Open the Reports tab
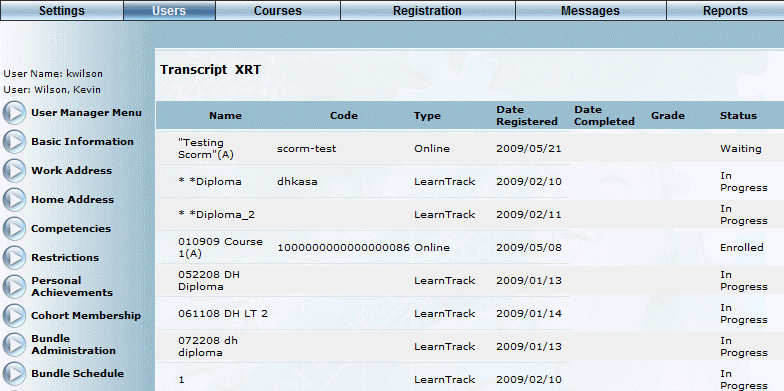Image resolution: width=784 pixels, height=391 pixels. coord(725,10)
